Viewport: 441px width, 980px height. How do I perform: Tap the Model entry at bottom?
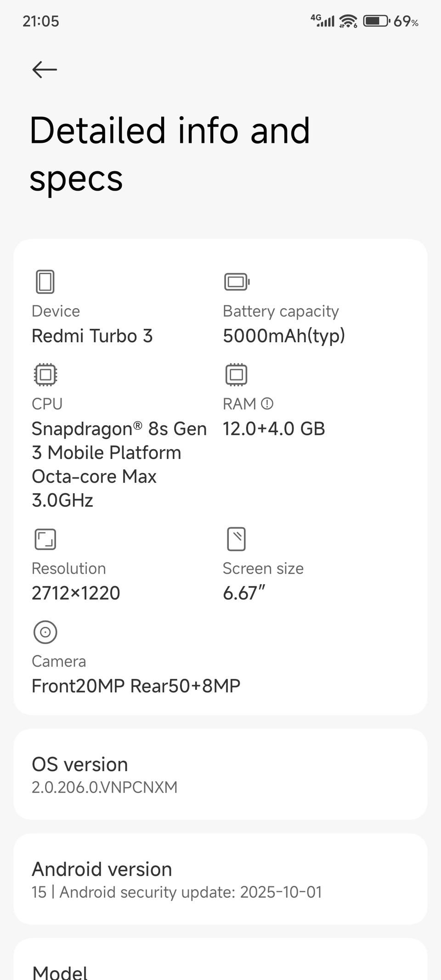point(220,968)
